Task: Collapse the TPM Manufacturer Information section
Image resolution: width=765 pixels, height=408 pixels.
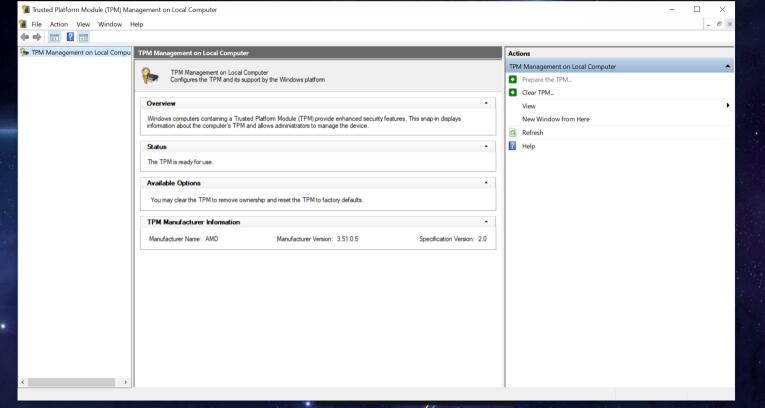Action: pyautogui.click(x=486, y=222)
